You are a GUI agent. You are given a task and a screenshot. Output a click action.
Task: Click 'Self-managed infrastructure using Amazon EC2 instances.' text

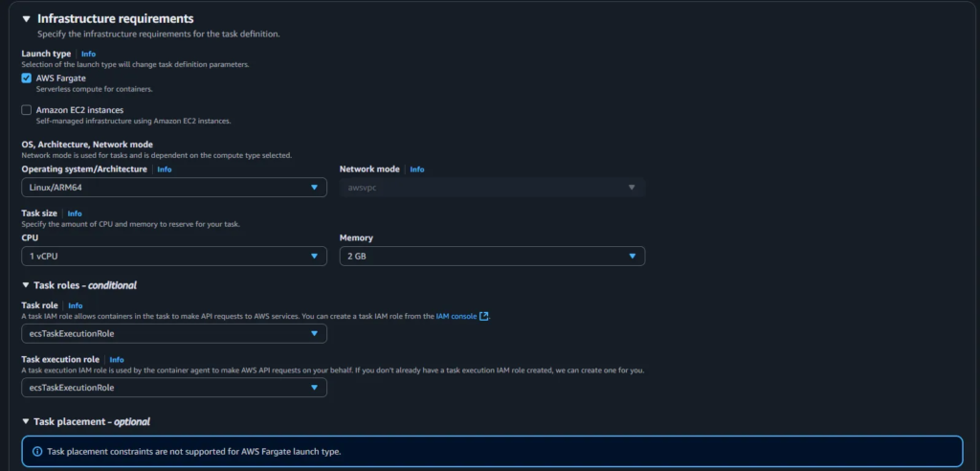click(x=134, y=121)
